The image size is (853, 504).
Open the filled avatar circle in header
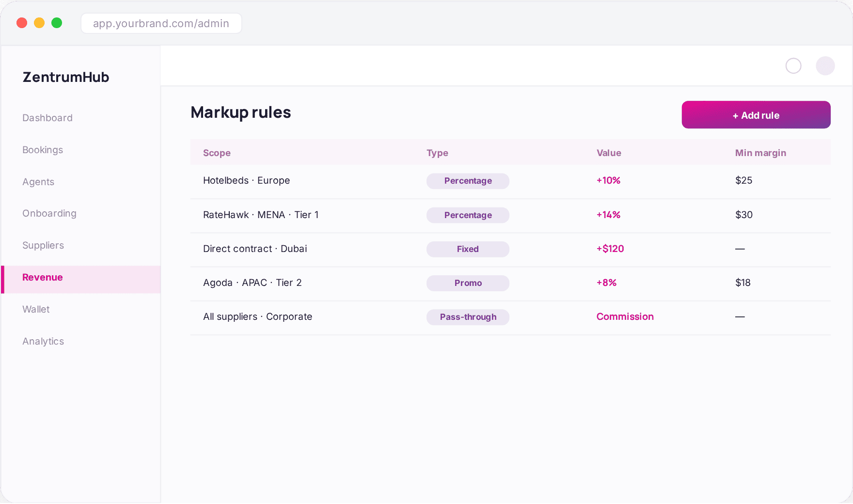825,66
